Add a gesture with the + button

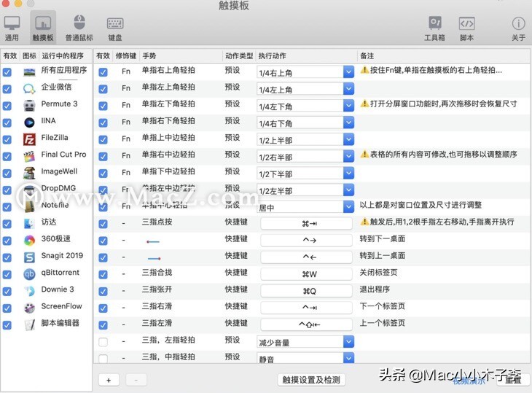[x=109, y=380]
